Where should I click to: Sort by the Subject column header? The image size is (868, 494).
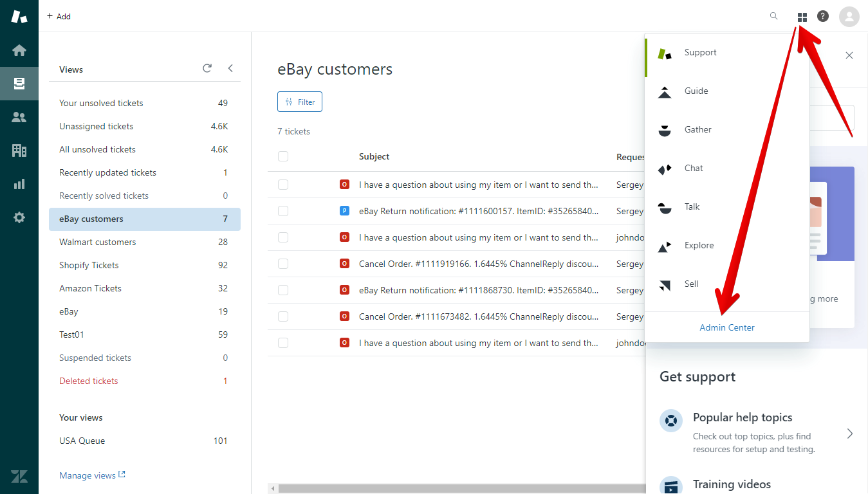(374, 156)
